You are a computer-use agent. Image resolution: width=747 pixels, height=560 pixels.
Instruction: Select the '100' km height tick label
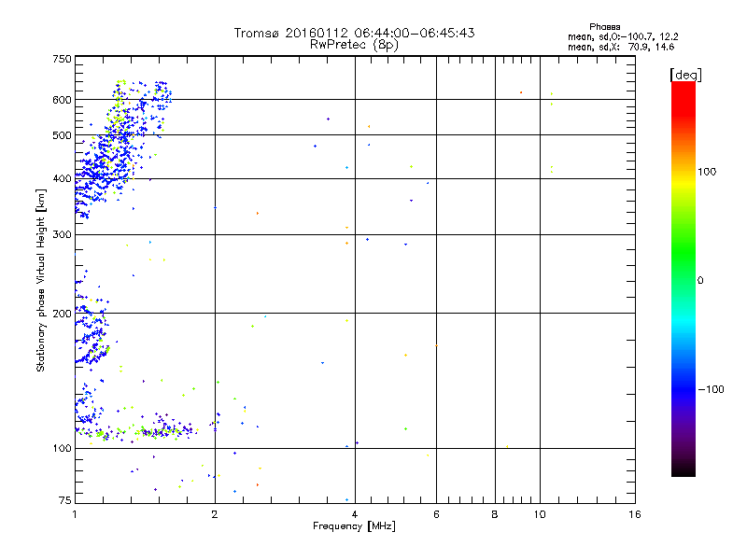pos(62,449)
